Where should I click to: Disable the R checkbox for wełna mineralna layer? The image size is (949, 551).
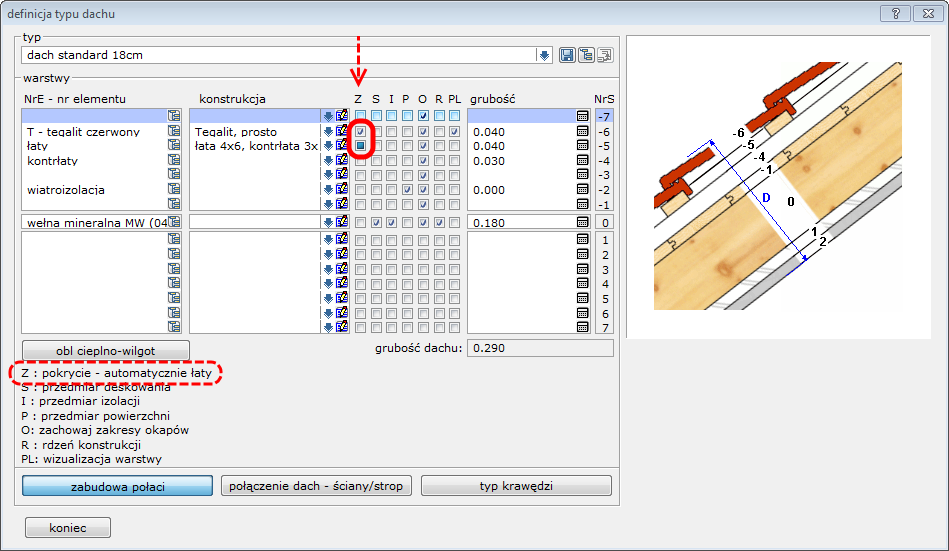(439, 222)
